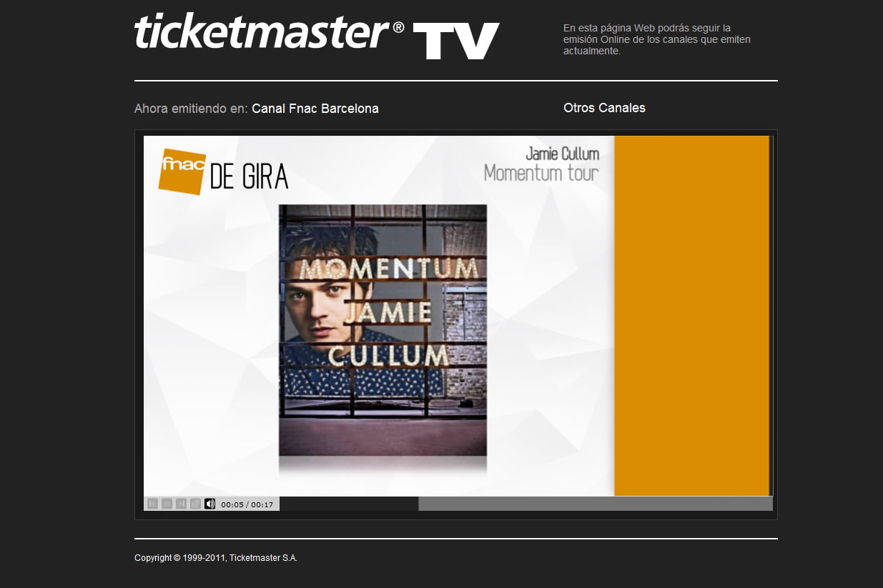Click the Copyright Ticketmaster S.A. text
The image size is (883, 588).
pos(216,558)
